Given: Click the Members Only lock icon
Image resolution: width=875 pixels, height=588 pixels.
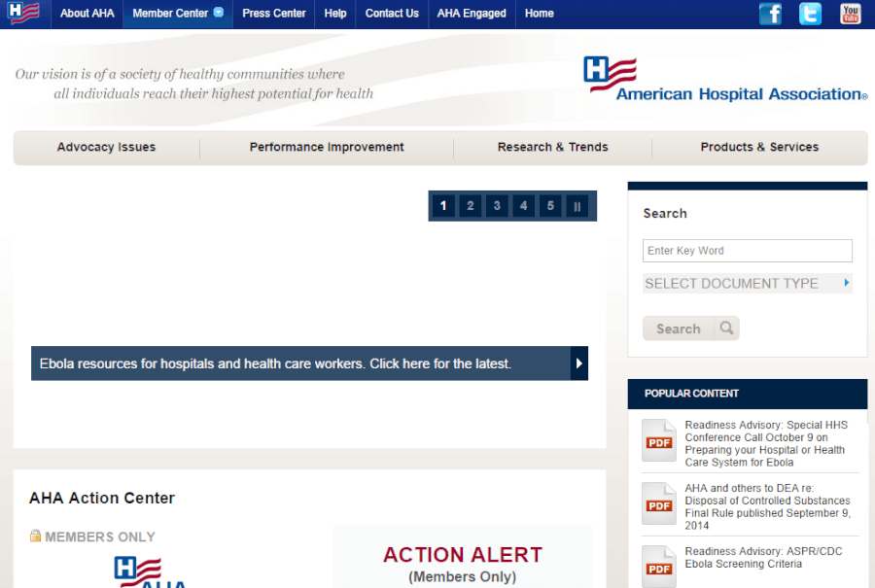Looking at the screenshot, I should click(x=35, y=536).
